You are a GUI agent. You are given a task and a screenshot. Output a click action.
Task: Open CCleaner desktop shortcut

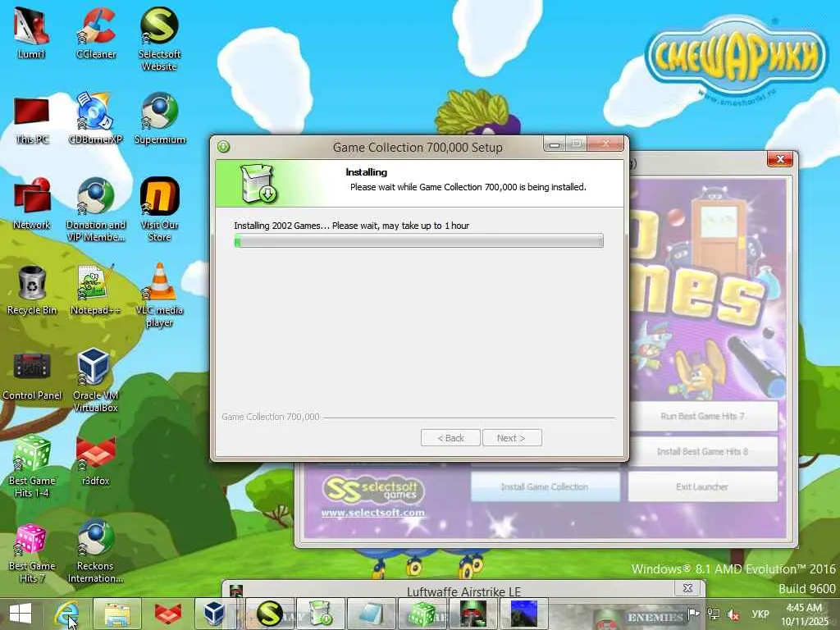(x=96, y=32)
